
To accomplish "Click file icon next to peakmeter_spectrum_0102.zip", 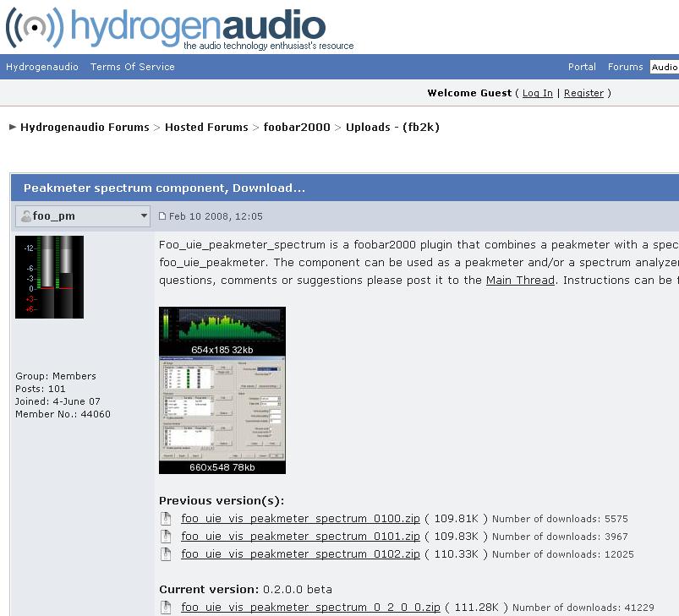I will click(167, 554).
